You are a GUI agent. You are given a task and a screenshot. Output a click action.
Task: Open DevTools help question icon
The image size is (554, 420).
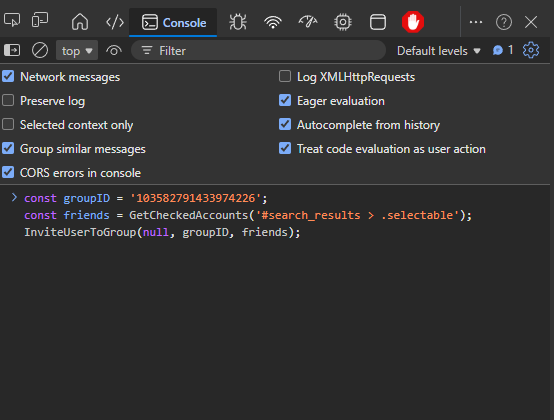(503, 22)
